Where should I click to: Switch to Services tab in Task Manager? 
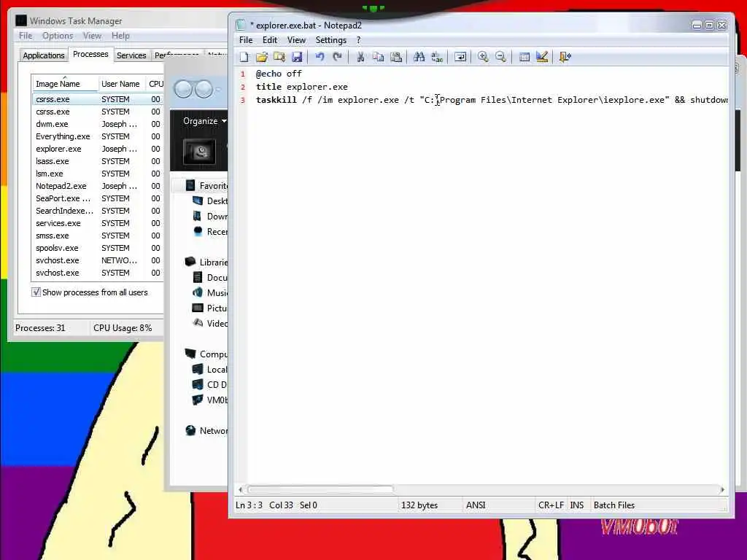131,55
